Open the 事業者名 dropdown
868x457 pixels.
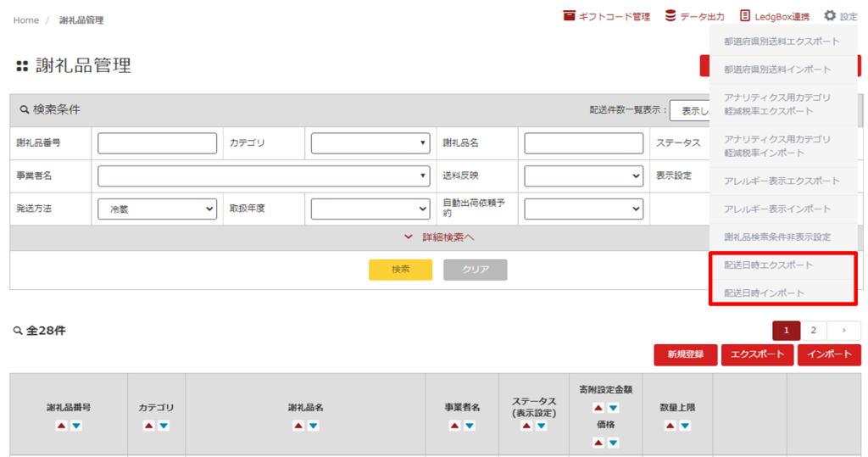click(264, 176)
